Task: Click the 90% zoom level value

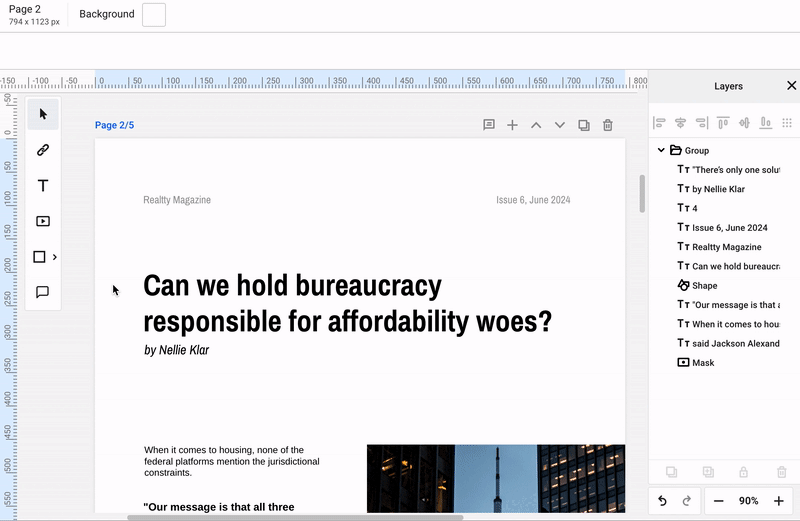Action: [748, 501]
